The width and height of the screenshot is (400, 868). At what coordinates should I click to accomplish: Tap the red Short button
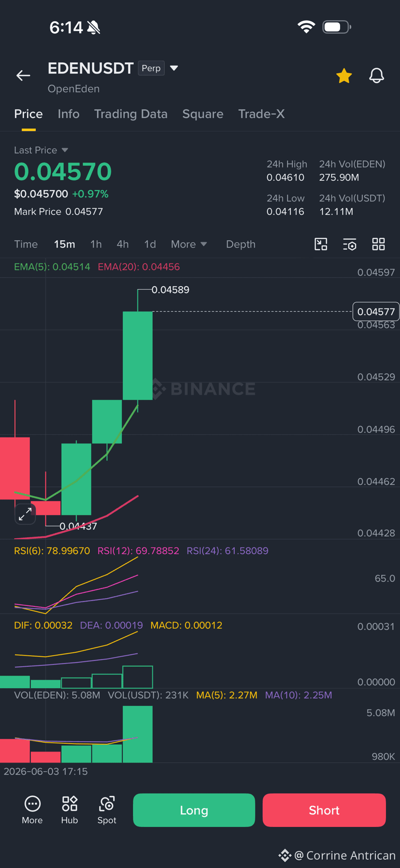point(324,810)
